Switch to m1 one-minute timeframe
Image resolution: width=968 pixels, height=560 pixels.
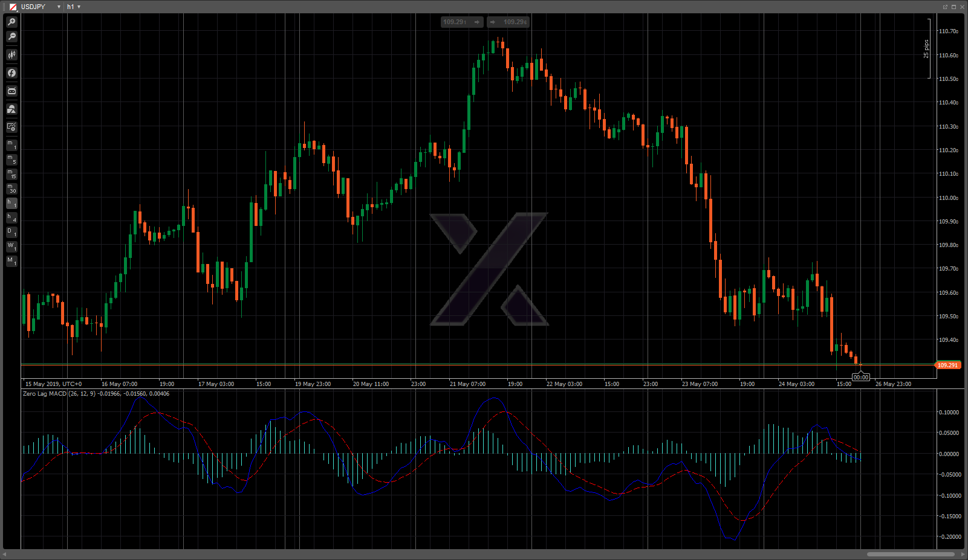tap(11, 145)
